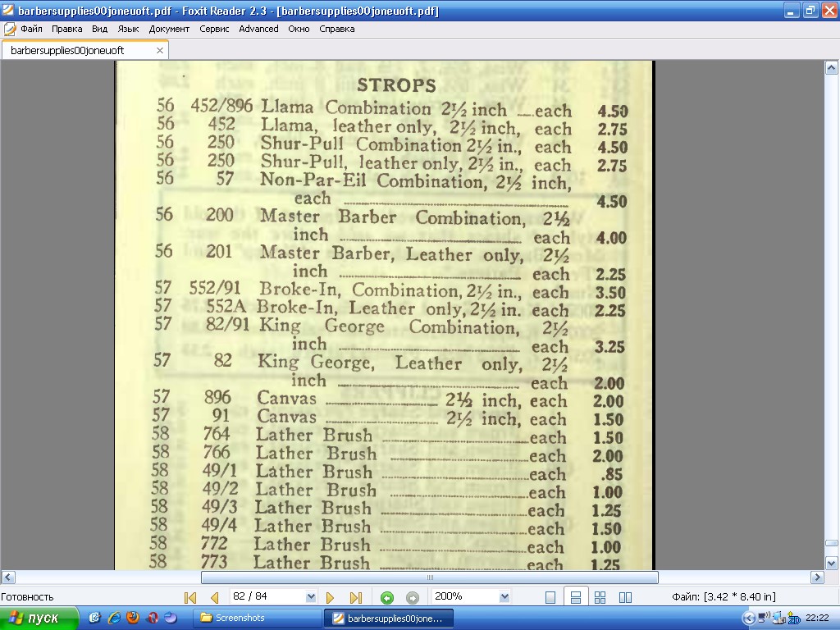
Task: Click the green previous view arrow
Action: click(387, 597)
